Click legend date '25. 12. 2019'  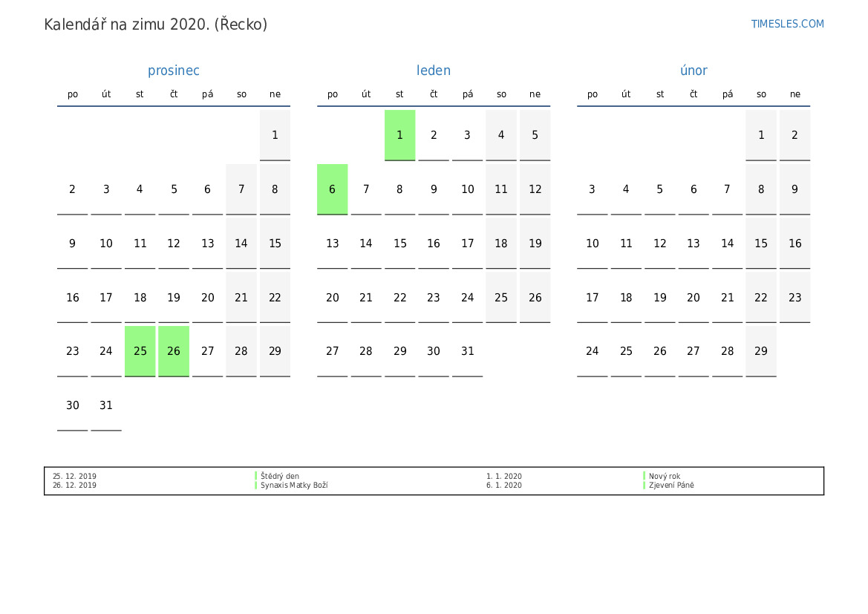(x=74, y=476)
